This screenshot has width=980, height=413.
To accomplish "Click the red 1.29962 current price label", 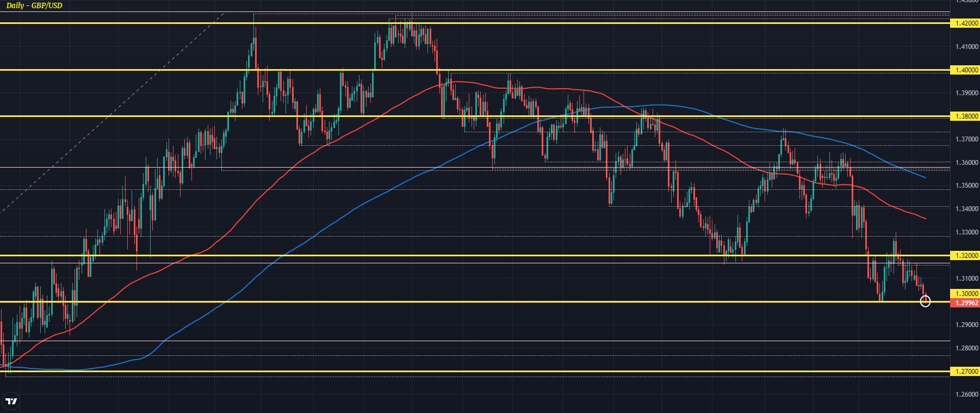I will pos(964,303).
